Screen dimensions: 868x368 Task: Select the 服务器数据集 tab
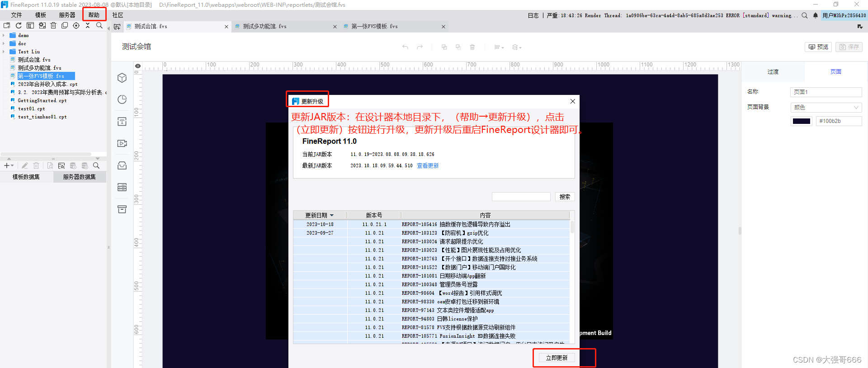point(80,177)
